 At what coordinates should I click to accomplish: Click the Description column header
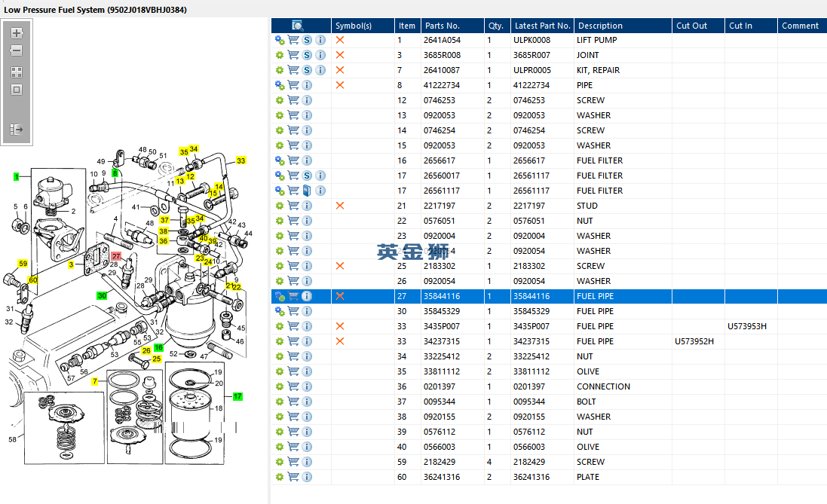tap(623, 26)
